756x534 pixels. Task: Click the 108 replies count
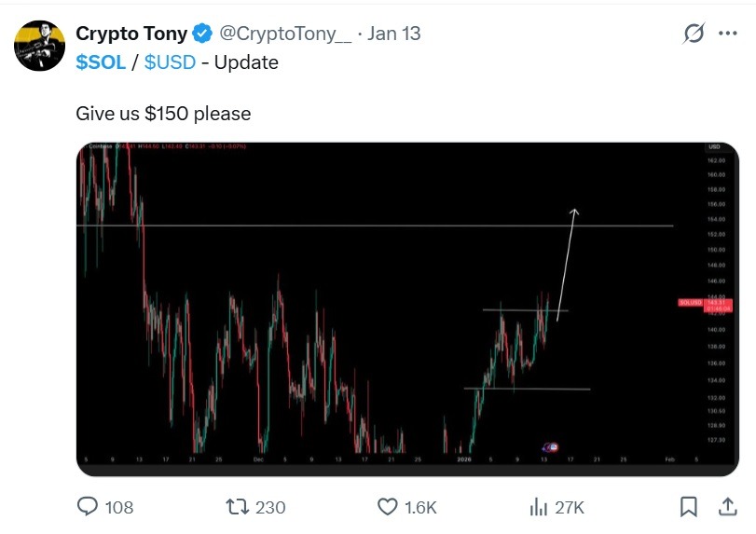pos(119,507)
